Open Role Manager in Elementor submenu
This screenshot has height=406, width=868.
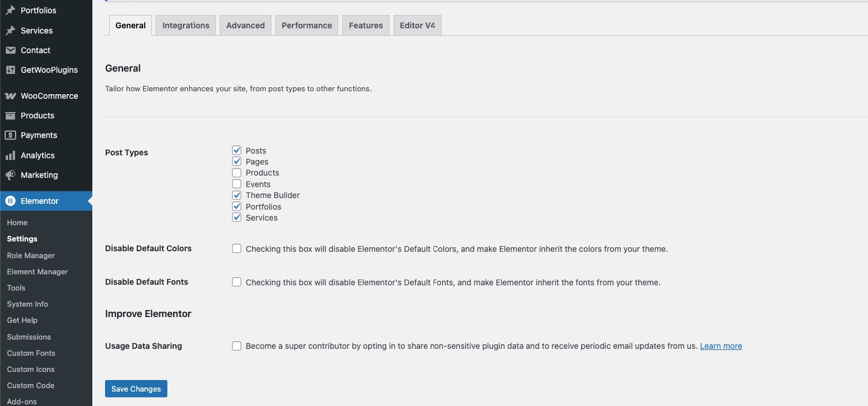click(31, 255)
